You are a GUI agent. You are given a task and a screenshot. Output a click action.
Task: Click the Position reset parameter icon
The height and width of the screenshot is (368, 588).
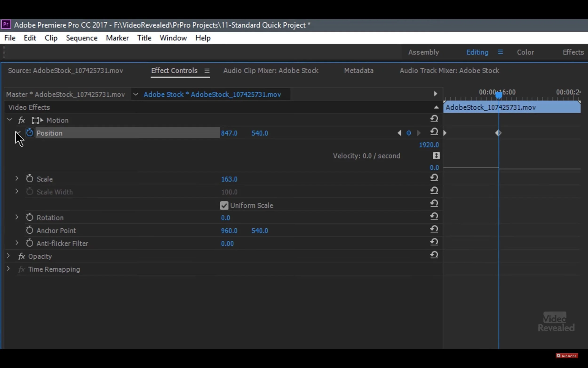pyautogui.click(x=434, y=132)
